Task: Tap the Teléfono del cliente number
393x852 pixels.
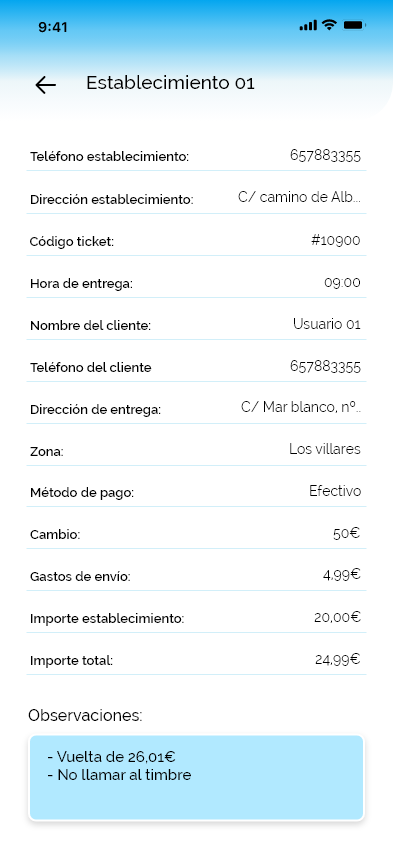Action: point(325,366)
